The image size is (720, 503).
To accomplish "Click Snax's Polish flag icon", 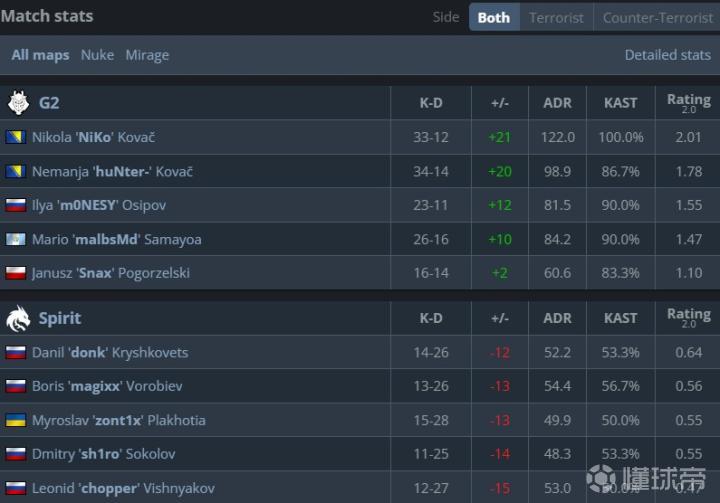I will (x=15, y=273).
